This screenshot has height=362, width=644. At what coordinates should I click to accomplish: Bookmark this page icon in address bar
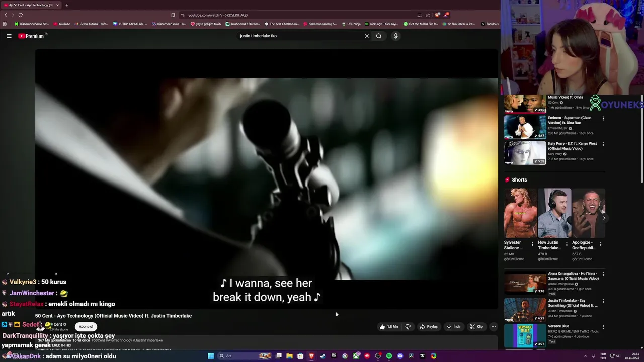[173, 15]
